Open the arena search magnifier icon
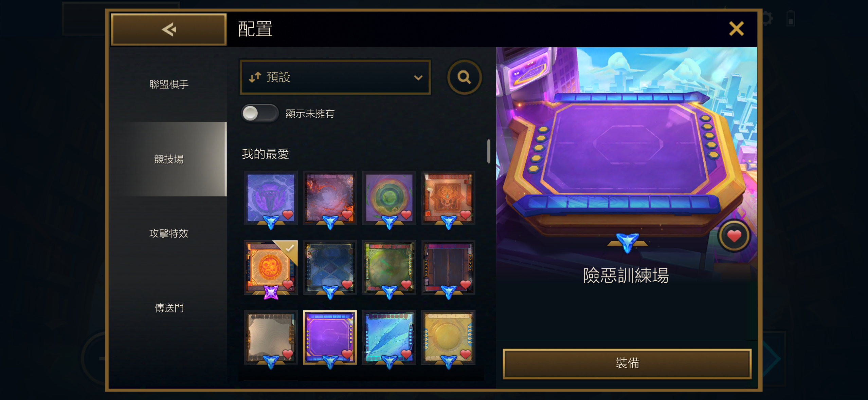The image size is (868, 400). tap(464, 77)
